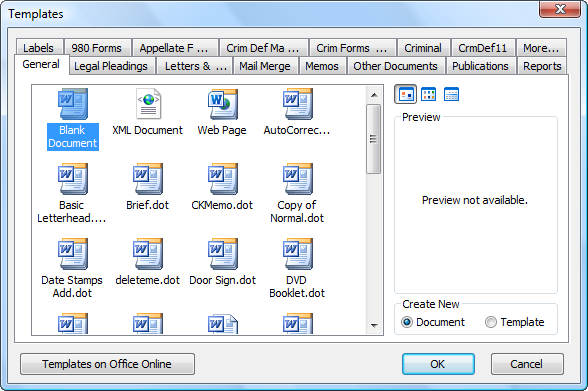Image resolution: width=588 pixels, height=391 pixels.
Task: Switch to the Other Documents tab
Action: [396, 66]
